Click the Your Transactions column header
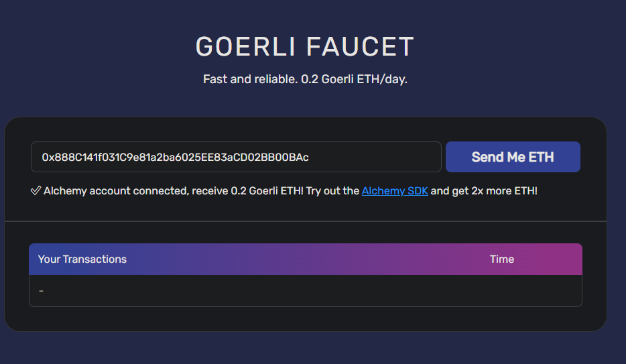626x364 pixels. tap(82, 259)
